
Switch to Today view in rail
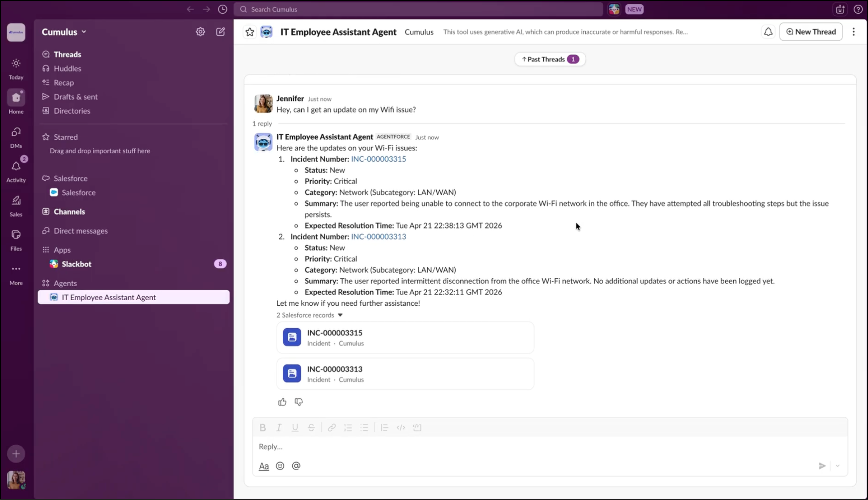(x=16, y=69)
